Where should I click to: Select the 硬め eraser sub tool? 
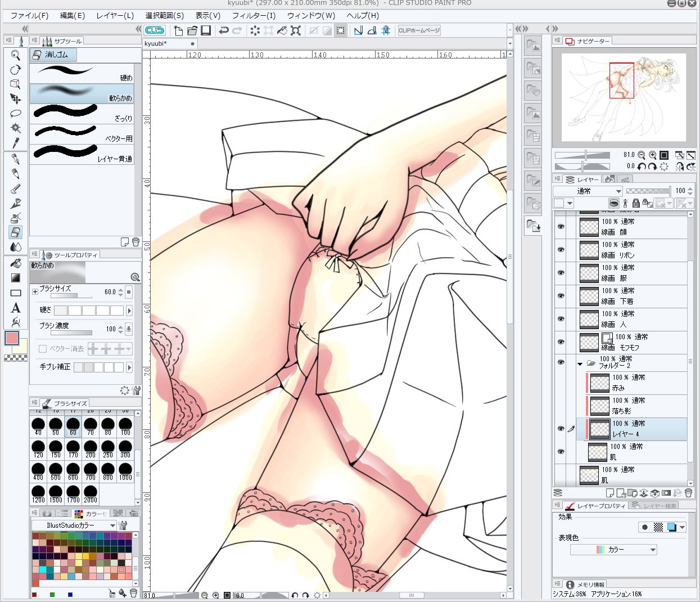82,73
